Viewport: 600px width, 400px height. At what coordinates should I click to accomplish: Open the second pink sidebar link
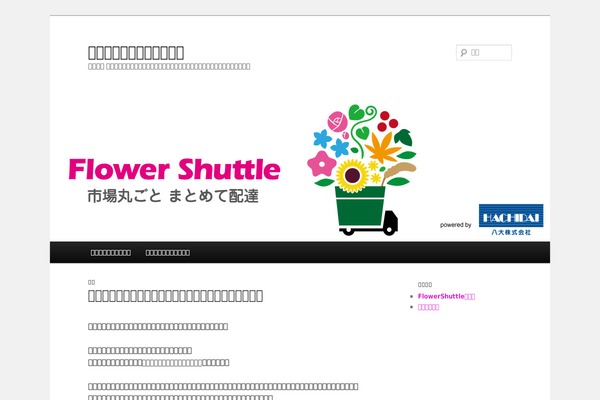point(428,307)
